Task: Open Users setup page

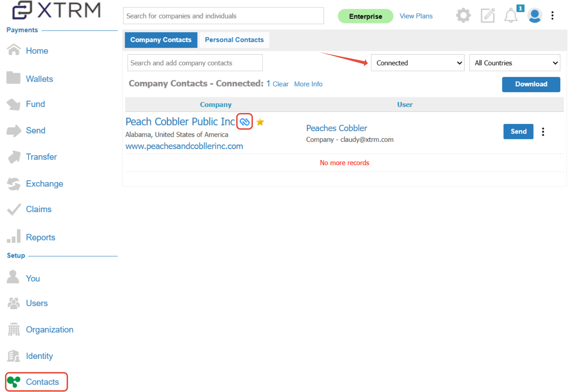Action: 37,303
